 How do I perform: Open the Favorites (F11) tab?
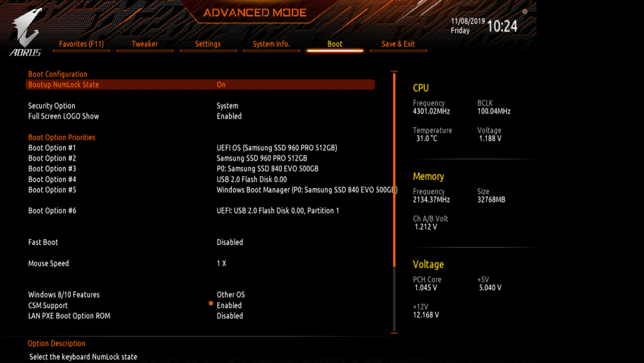coord(81,44)
